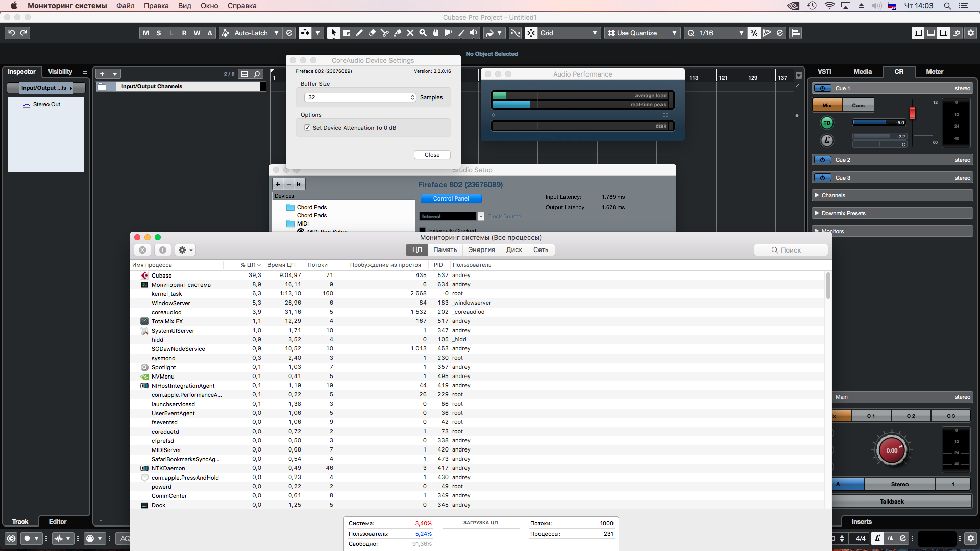Open the Input/Output inspector section dropdown
The width and height of the screenshot is (980, 551).
pyautogui.click(x=46, y=88)
